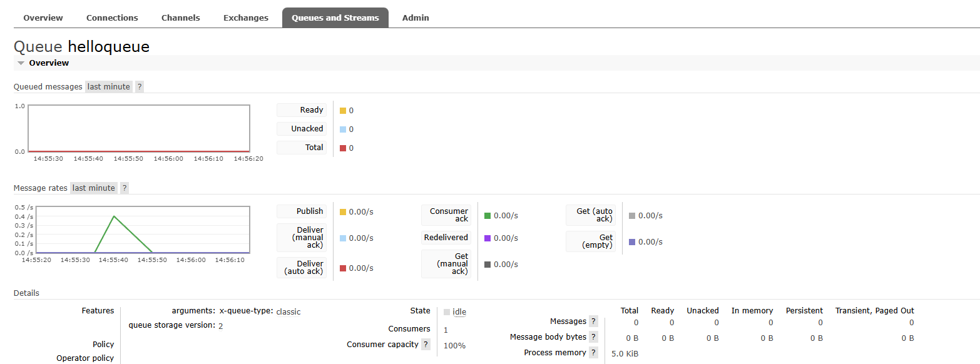Click the Queued messages chart
Image resolution: width=980 pixels, height=364 pixels.
[139, 128]
